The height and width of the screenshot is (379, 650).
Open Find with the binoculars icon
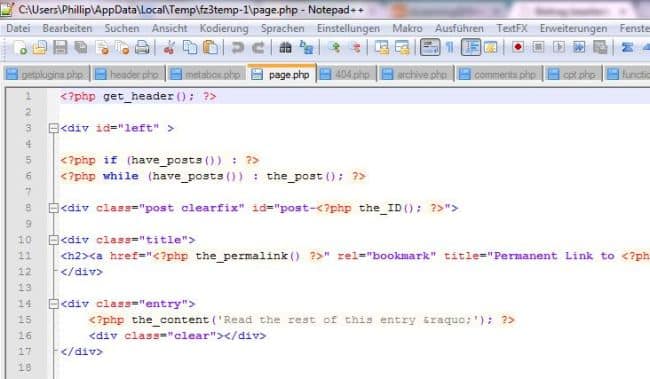pyautogui.click(x=285, y=48)
